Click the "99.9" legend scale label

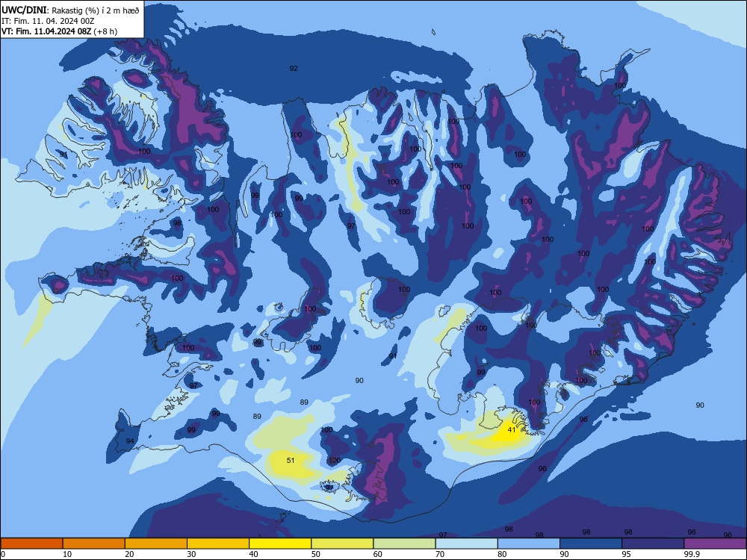pos(691,554)
